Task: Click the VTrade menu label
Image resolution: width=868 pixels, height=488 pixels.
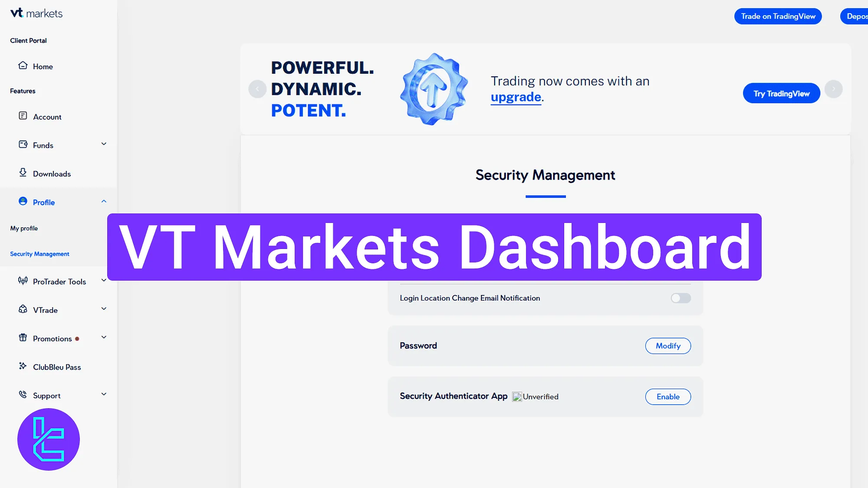Action: pyautogui.click(x=45, y=310)
